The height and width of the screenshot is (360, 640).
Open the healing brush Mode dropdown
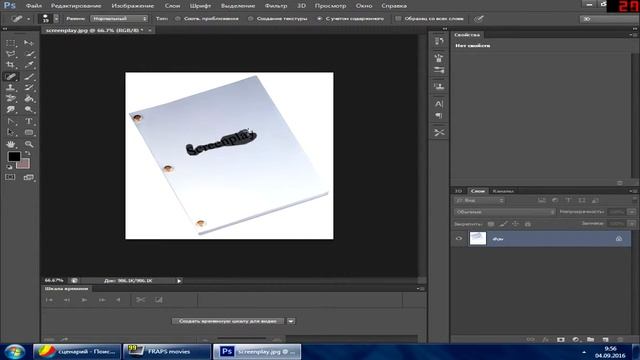tap(119, 19)
